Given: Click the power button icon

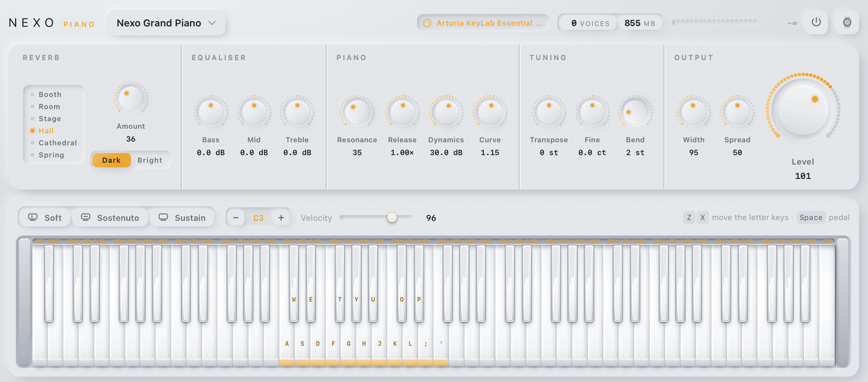Looking at the screenshot, I should click(x=816, y=22).
